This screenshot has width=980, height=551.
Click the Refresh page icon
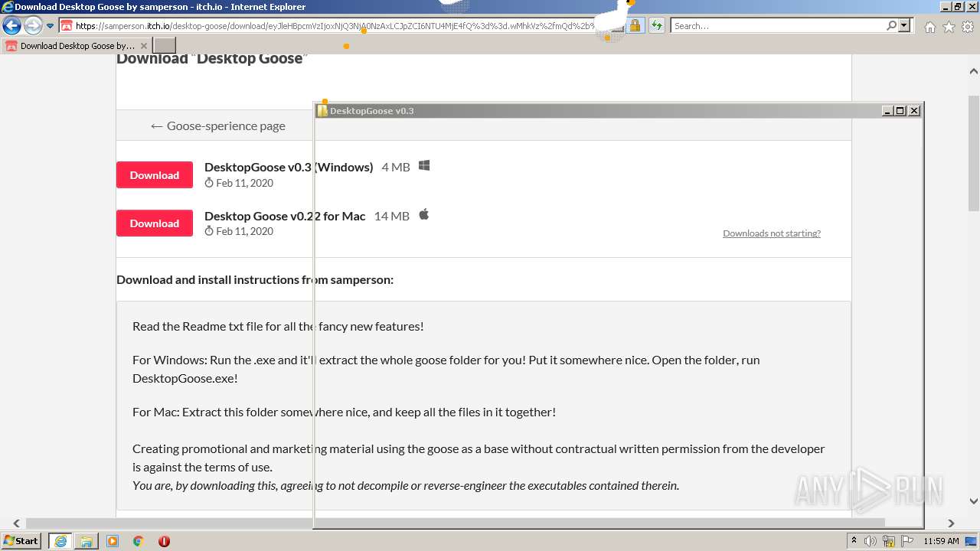point(656,26)
